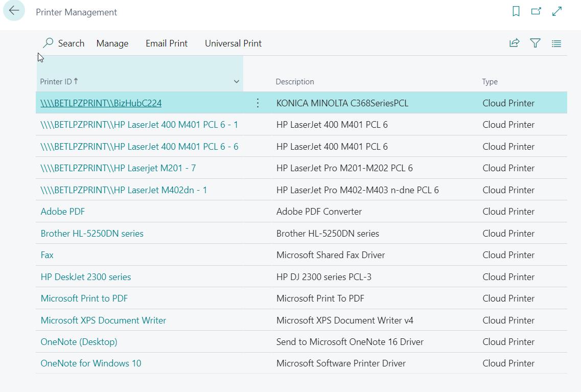Select HP LaserJet Pro M402-M403 n-dne description
Image resolution: width=581 pixels, height=392 pixels.
pyautogui.click(x=358, y=190)
